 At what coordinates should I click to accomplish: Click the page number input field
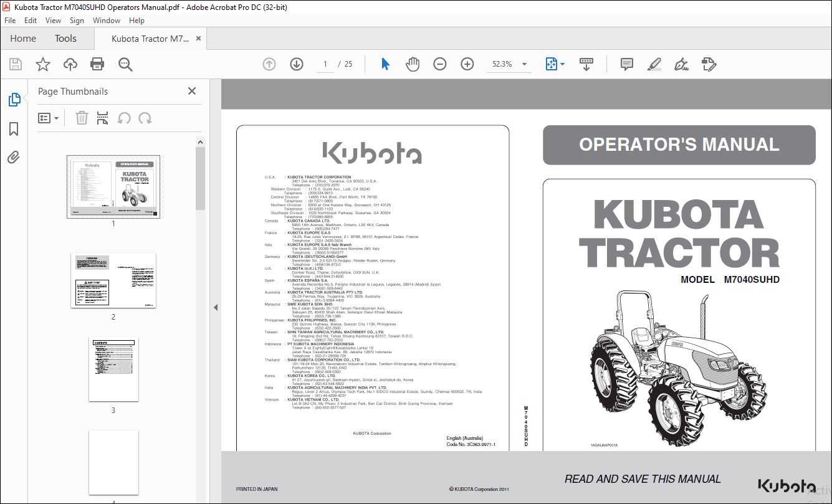point(325,64)
